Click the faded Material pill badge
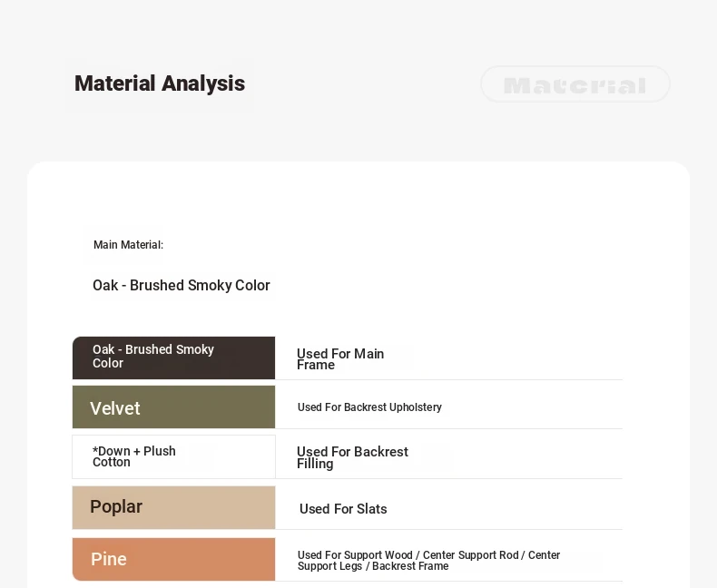 pyautogui.click(x=575, y=84)
